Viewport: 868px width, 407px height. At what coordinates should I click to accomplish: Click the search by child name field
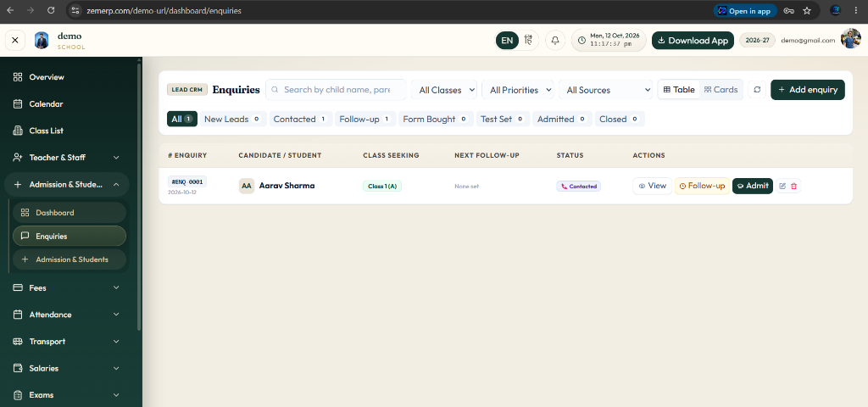click(336, 90)
